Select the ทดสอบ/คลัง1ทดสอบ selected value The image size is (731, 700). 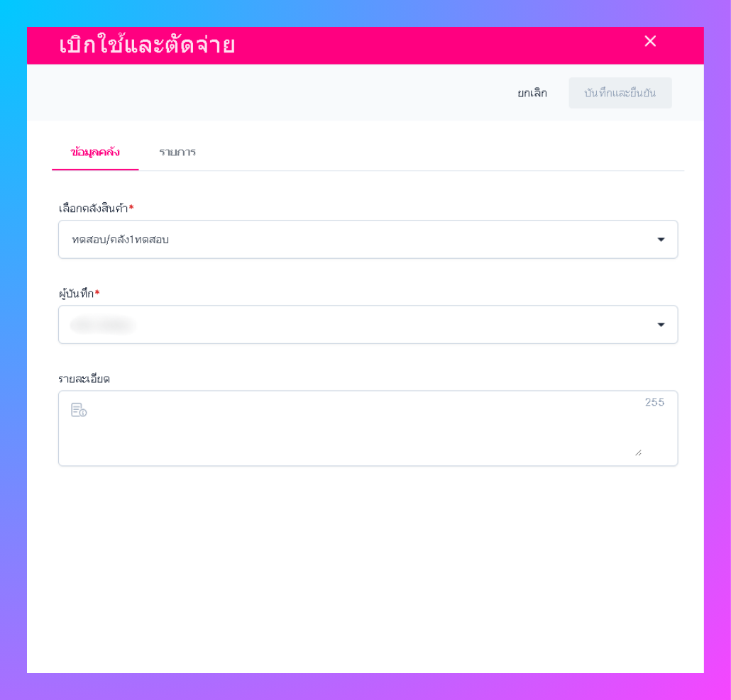point(120,240)
